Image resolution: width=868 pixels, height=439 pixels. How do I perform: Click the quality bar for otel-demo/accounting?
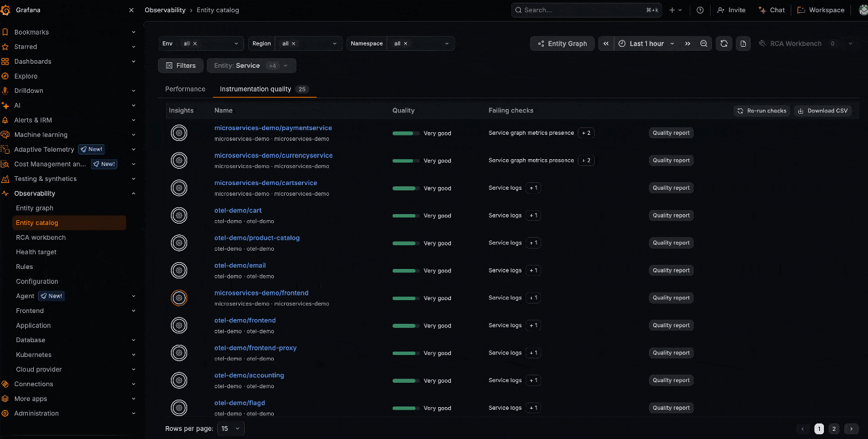pyautogui.click(x=406, y=381)
